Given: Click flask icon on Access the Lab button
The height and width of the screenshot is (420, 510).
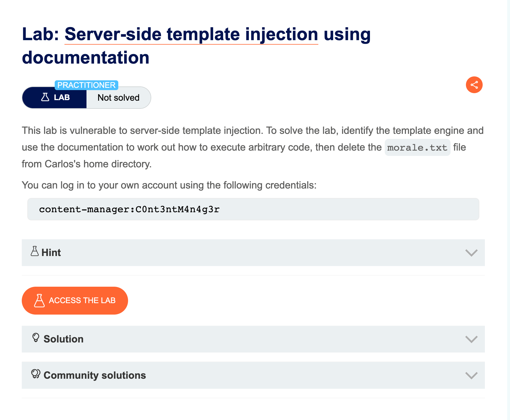Looking at the screenshot, I should (39, 301).
